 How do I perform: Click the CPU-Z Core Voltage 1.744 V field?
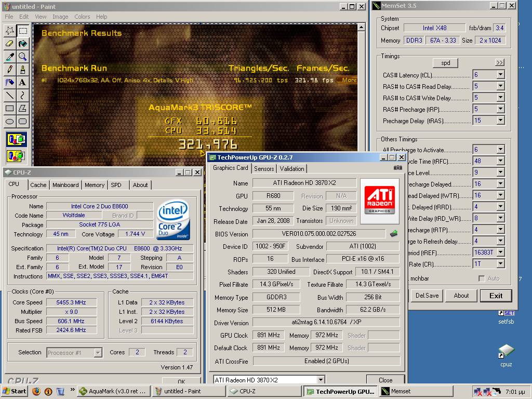point(135,234)
